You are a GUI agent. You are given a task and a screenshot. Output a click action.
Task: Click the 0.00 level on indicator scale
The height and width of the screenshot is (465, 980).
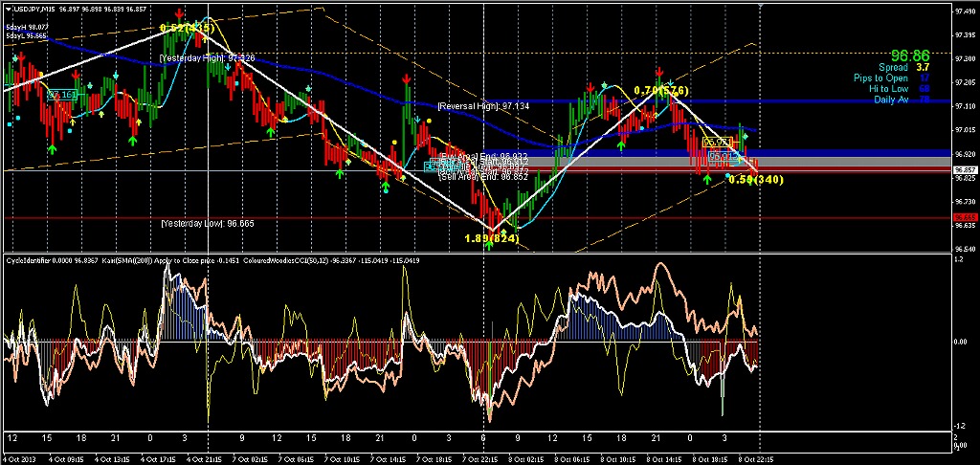963,342
